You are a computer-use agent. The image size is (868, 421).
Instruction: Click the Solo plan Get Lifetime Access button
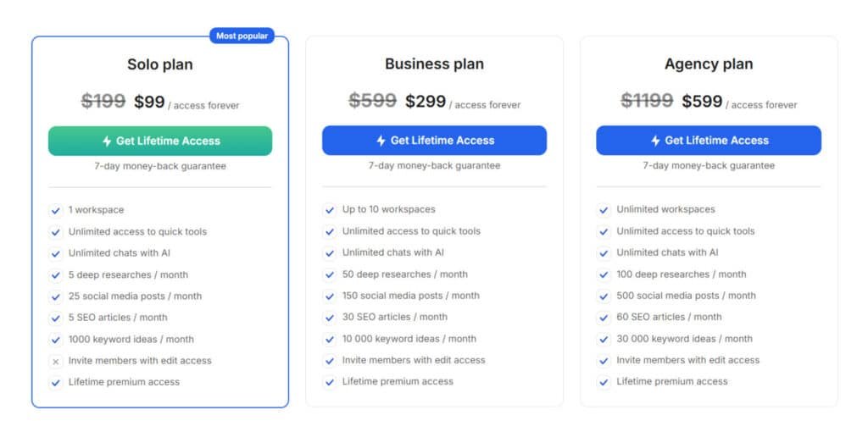coord(160,141)
